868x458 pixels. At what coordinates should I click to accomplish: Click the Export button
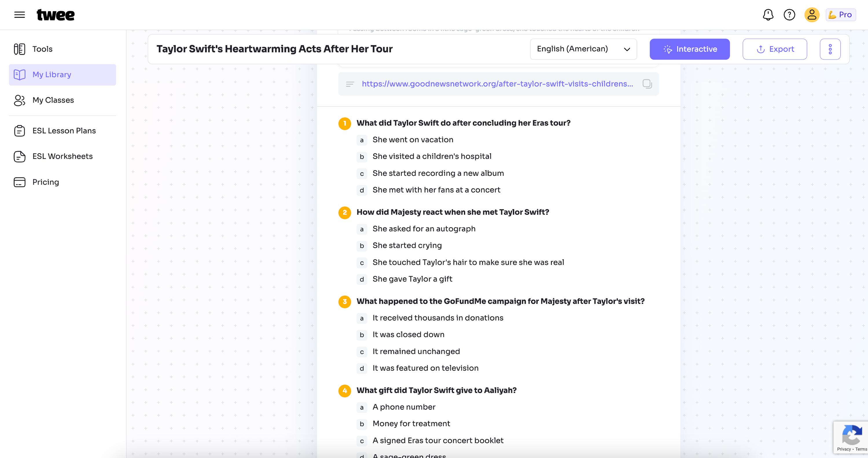click(x=775, y=49)
